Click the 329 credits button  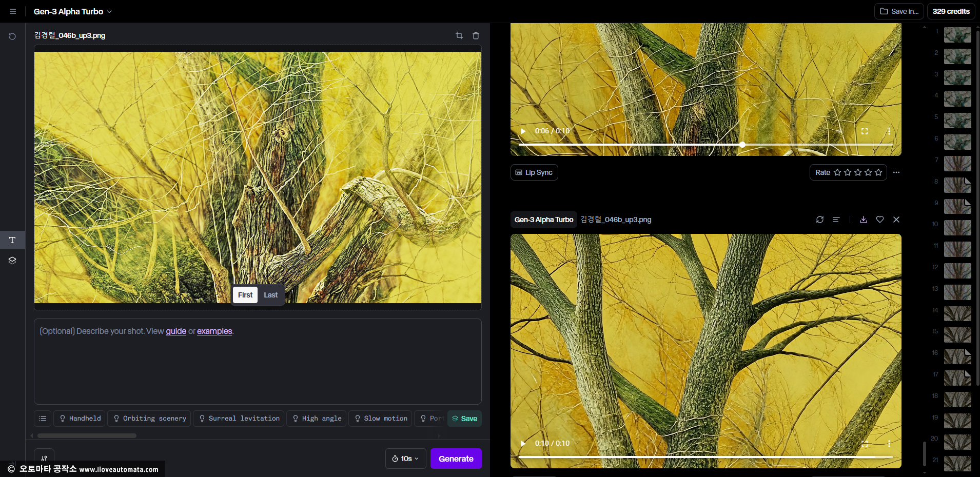tap(951, 11)
